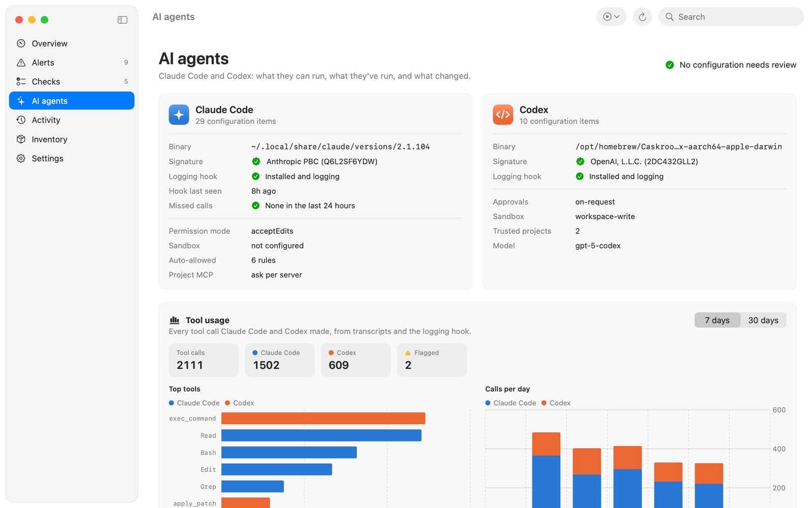This screenshot has height=508, width=812.
Task: Toggle the sidebar panel icon
Action: pyautogui.click(x=122, y=20)
